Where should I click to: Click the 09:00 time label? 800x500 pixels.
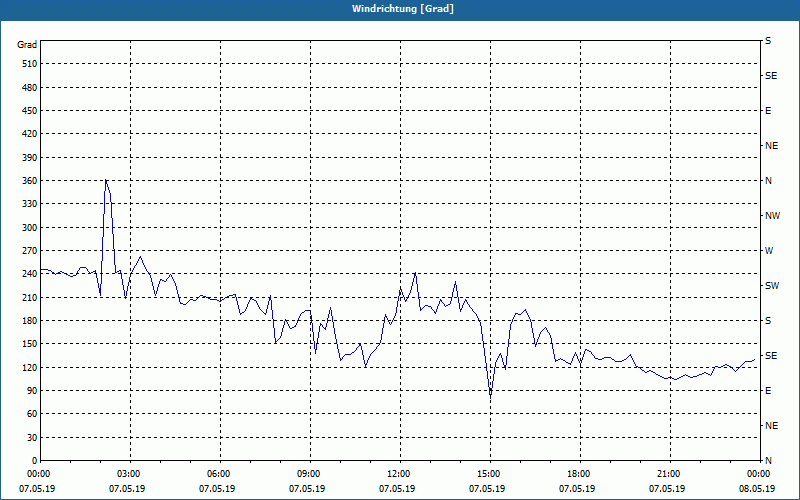click(x=310, y=474)
